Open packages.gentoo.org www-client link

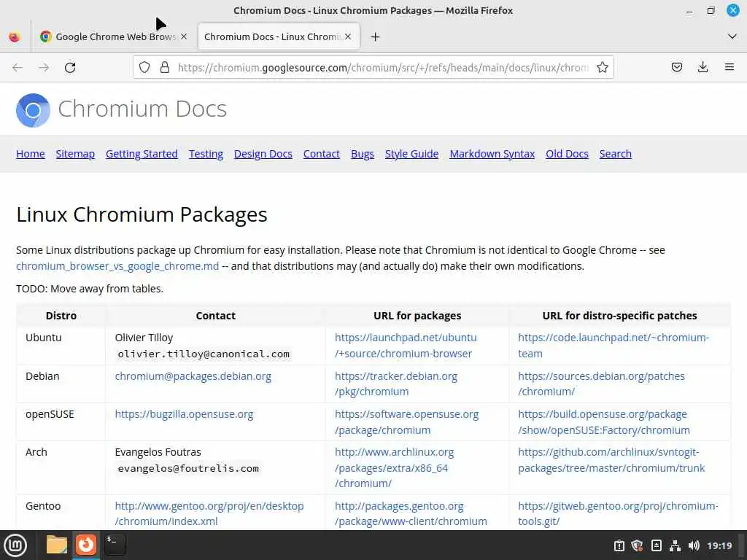click(411, 513)
